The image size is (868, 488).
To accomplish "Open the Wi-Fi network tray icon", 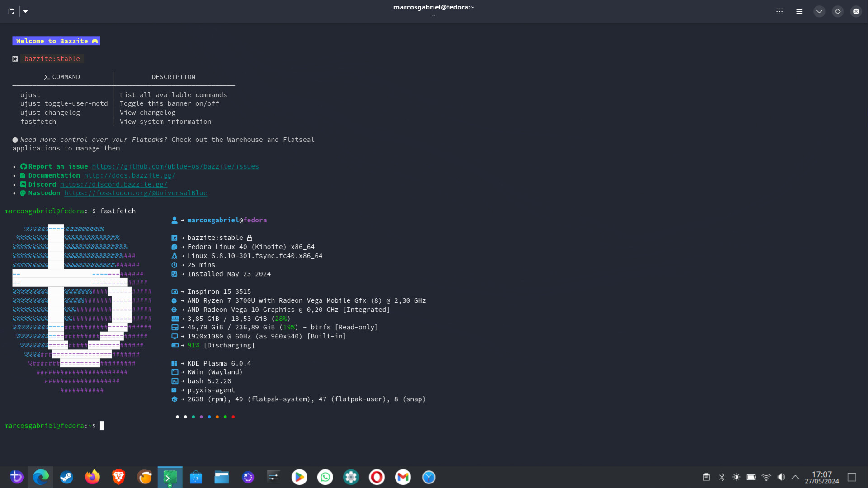I will tap(766, 477).
